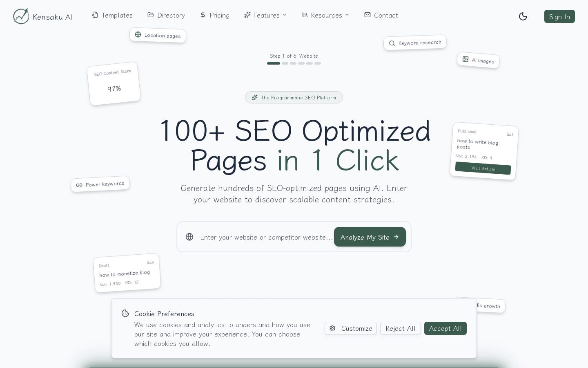Click the link icon on the Power keywords tag
The width and height of the screenshot is (588, 368).
pyautogui.click(x=79, y=185)
